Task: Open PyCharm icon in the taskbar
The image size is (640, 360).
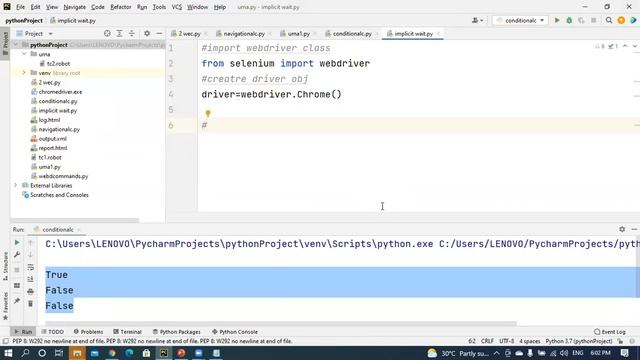Action: pos(164,353)
